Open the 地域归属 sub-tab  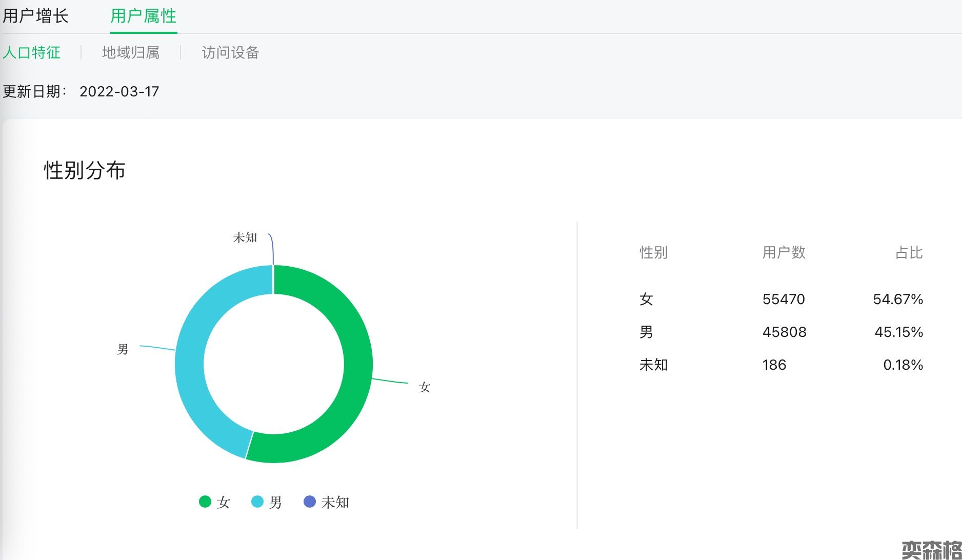click(x=131, y=52)
